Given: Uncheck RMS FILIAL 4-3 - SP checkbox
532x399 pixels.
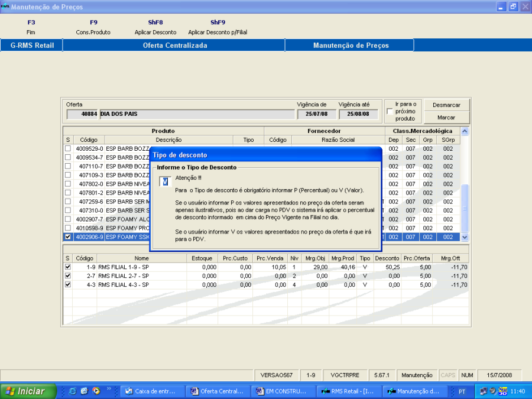Looking at the screenshot, I should (x=68, y=285).
